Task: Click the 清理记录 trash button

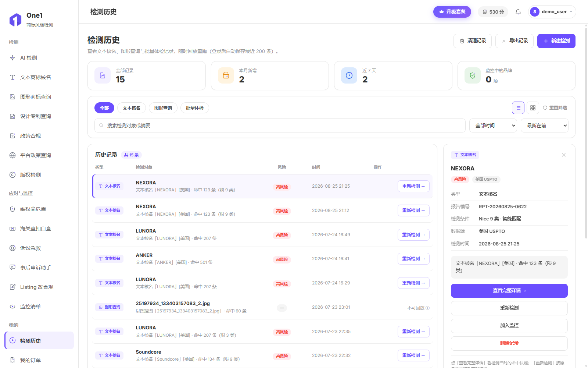Action: tap(473, 41)
